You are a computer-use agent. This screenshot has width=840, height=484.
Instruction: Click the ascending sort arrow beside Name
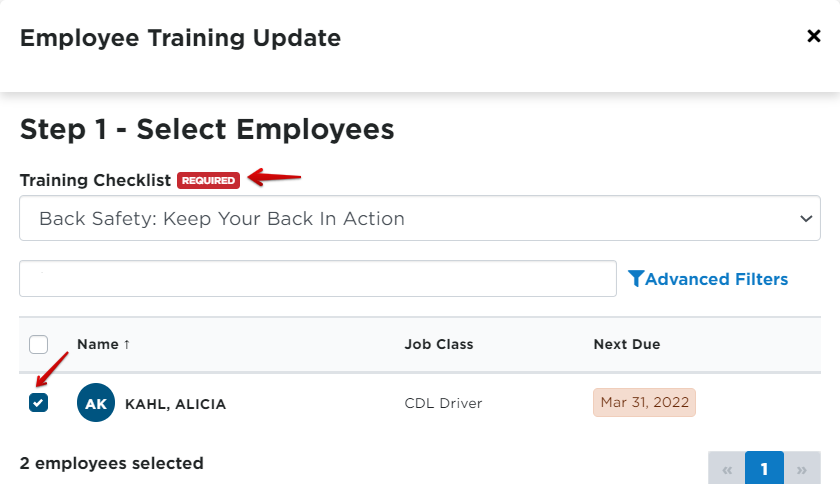pyautogui.click(x=127, y=344)
